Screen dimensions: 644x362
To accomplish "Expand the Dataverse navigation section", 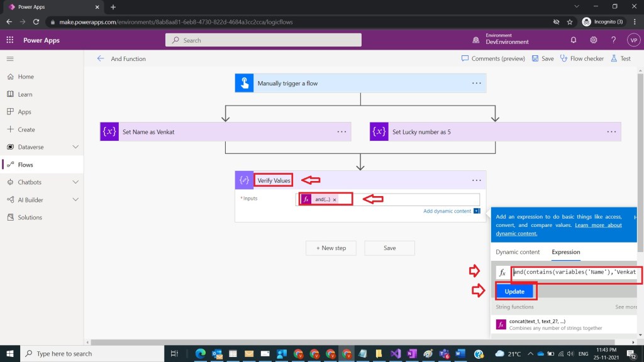I will tap(75, 147).
